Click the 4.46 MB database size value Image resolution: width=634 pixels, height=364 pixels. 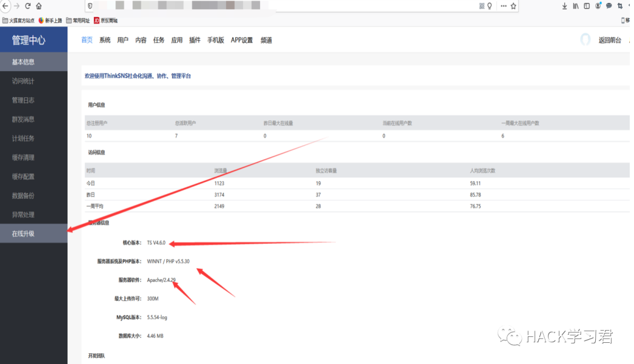pyautogui.click(x=155, y=336)
